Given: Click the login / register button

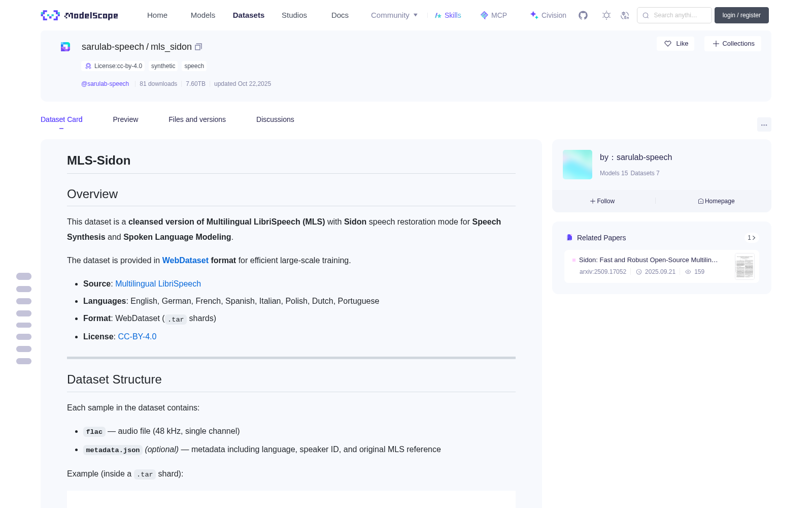Looking at the screenshot, I should 741,15.
